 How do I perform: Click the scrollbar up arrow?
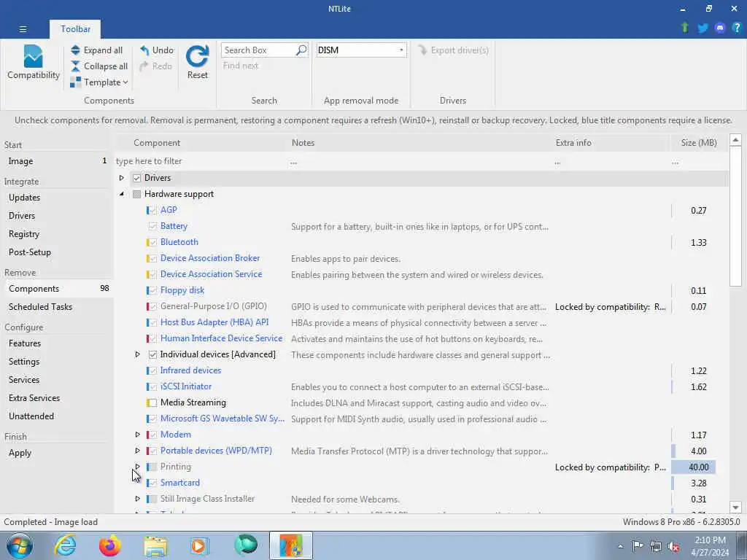(x=735, y=140)
